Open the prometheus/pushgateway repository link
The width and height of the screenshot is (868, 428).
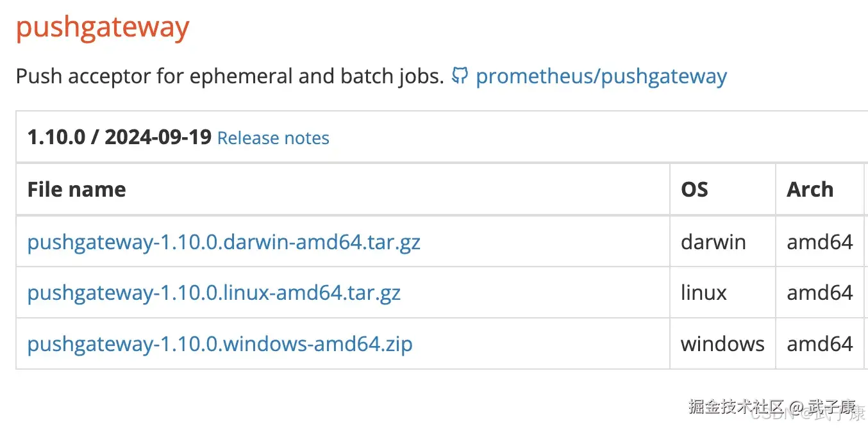[601, 76]
